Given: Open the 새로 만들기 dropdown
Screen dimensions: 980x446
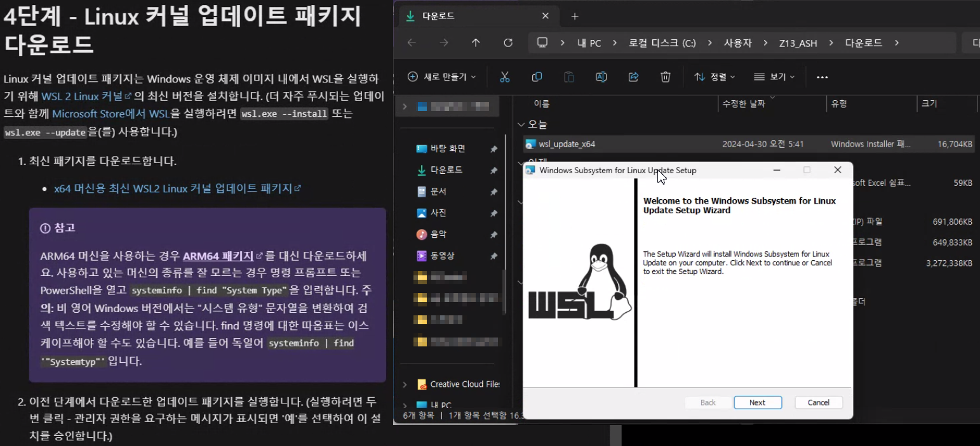Looking at the screenshot, I should tap(441, 77).
